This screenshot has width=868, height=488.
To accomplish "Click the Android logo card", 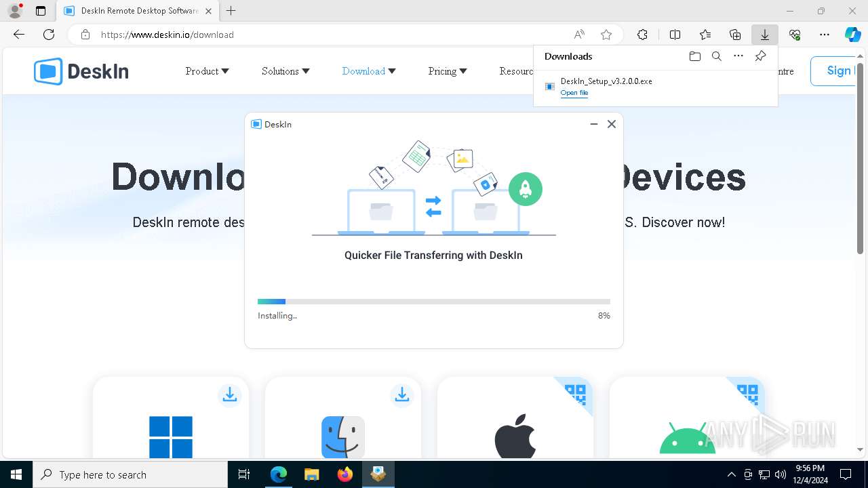I will click(x=688, y=439).
